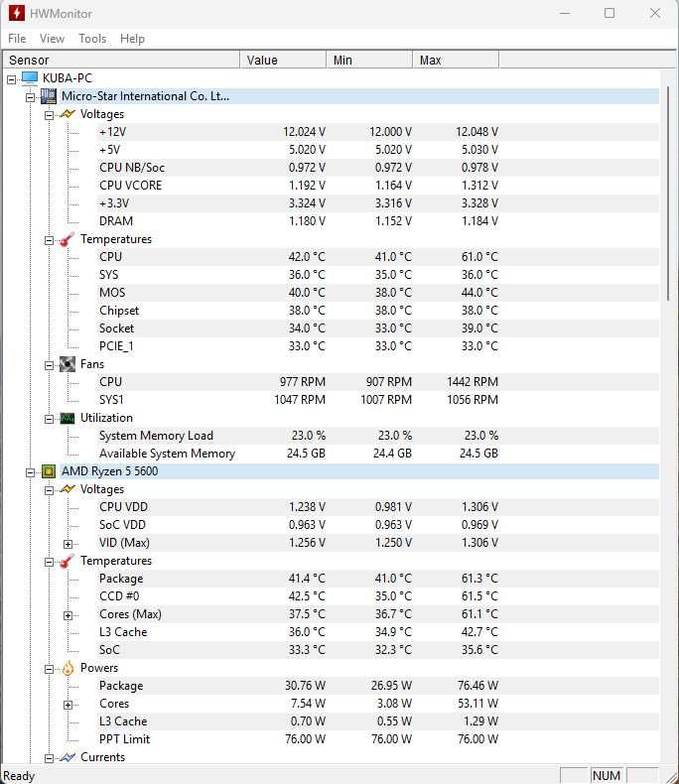Viewport: 679px width, 784px height.
Task: Collapse the motherboard Temperatures group
Action: (x=49, y=240)
